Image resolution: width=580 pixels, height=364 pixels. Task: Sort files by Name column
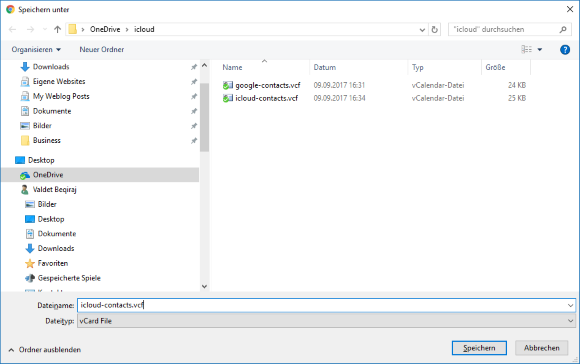(x=232, y=67)
